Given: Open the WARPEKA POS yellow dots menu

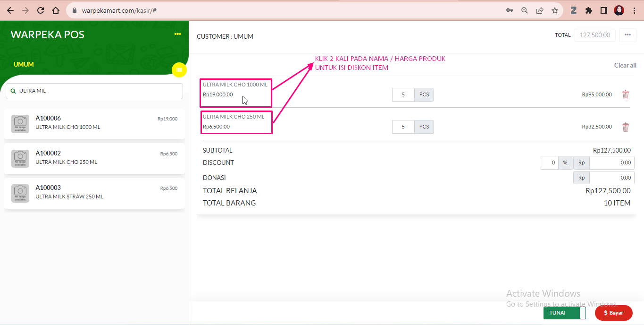Looking at the screenshot, I should [x=177, y=34].
